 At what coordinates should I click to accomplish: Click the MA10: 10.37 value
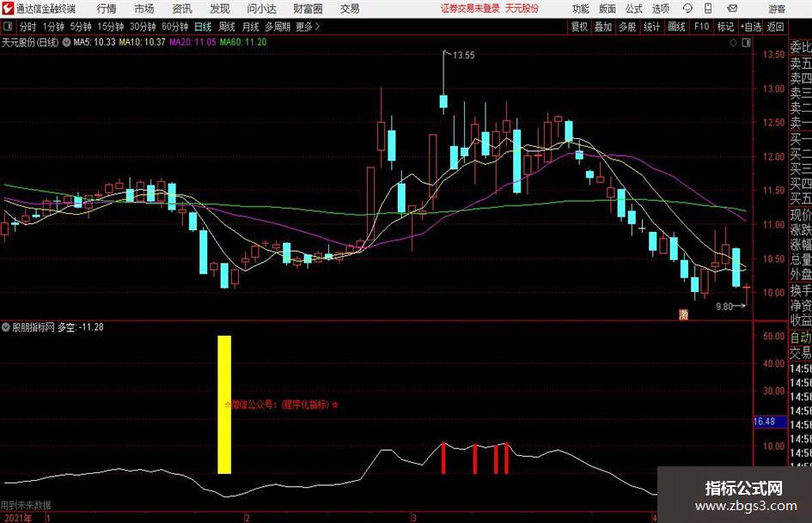[x=142, y=42]
